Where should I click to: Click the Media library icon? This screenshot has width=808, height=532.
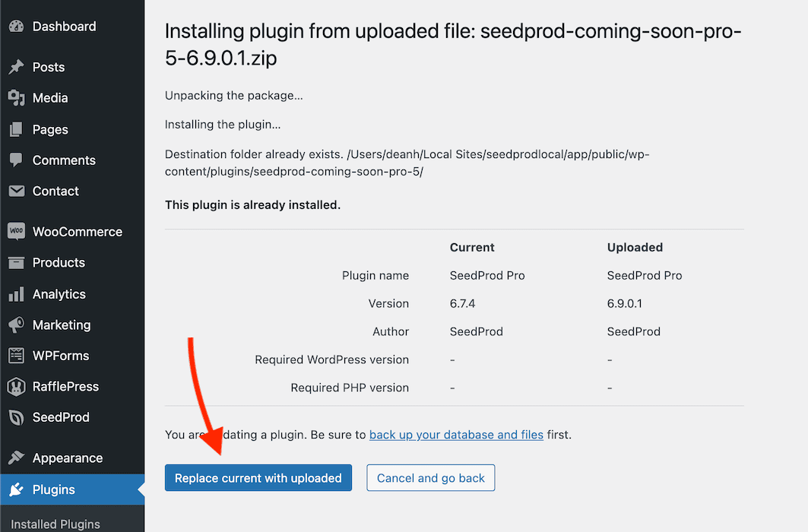(x=16, y=98)
